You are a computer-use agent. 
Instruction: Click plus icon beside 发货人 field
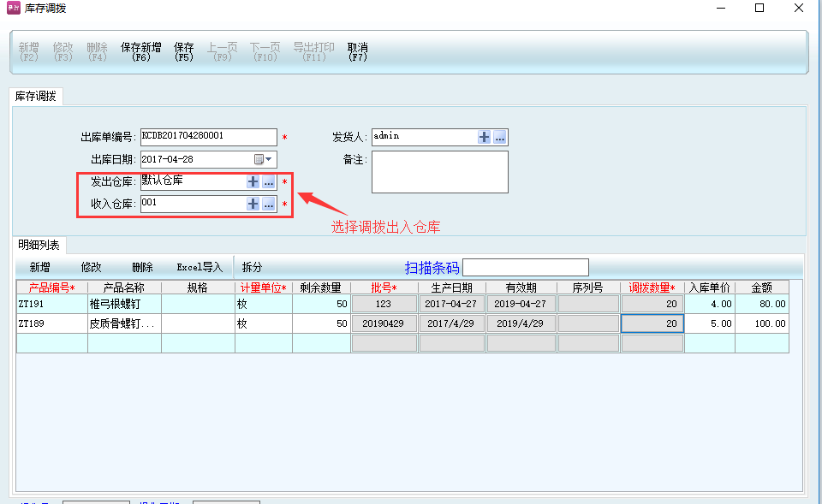pos(485,137)
